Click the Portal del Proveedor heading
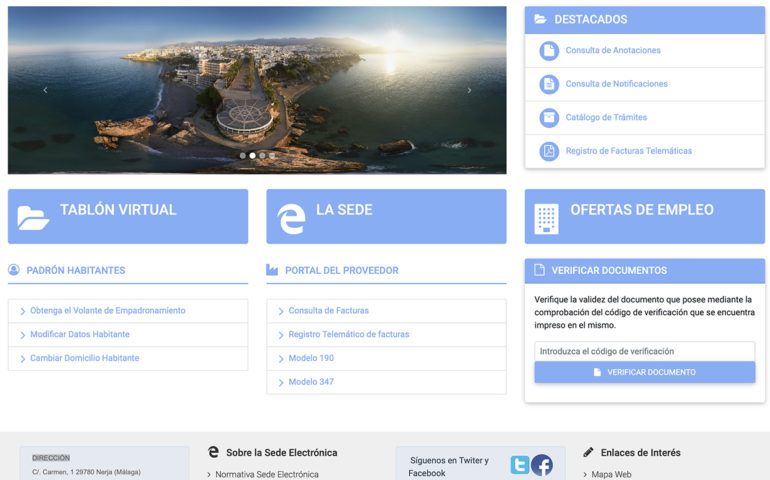Image resolution: width=770 pixels, height=480 pixels. [x=342, y=270]
